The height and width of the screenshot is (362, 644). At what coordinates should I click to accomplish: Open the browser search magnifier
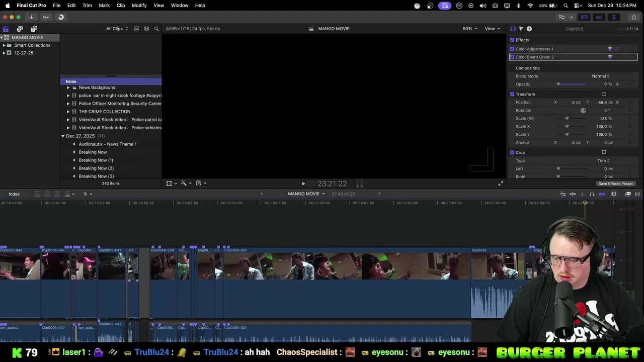tap(156, 29)
